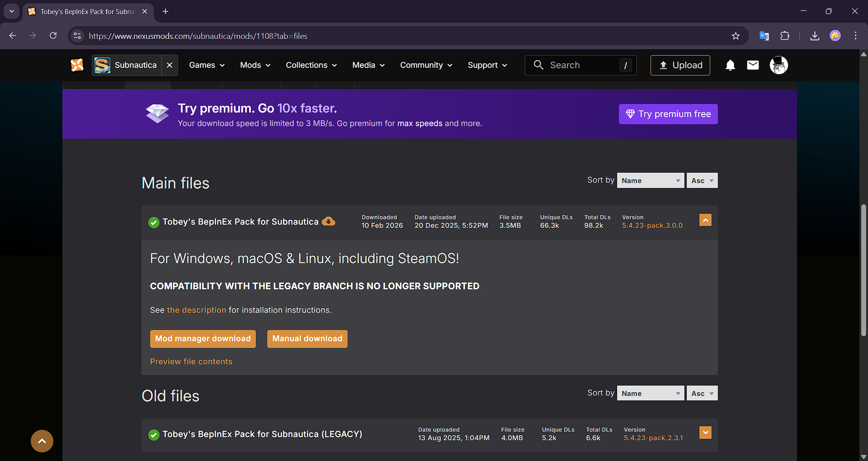Open a new browser tab
868x461 pixels.
[x=165, y=11]
